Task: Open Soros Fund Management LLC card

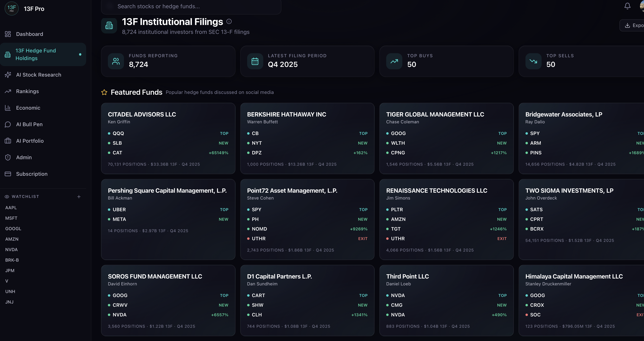Action: (x=168, y=300)
